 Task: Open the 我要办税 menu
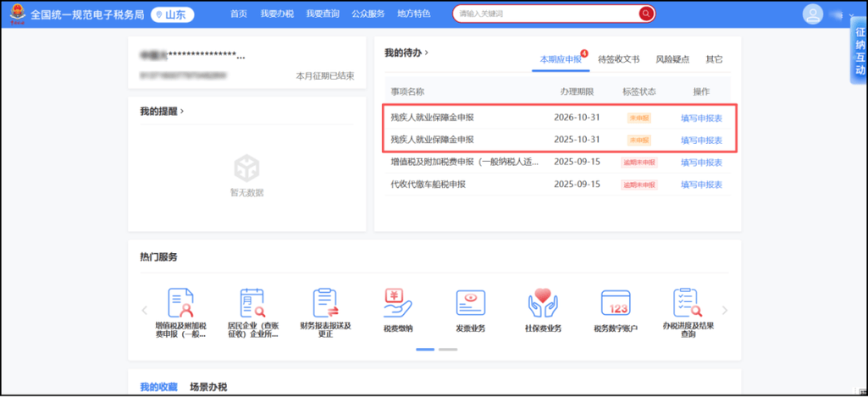(x=277, y=14)
